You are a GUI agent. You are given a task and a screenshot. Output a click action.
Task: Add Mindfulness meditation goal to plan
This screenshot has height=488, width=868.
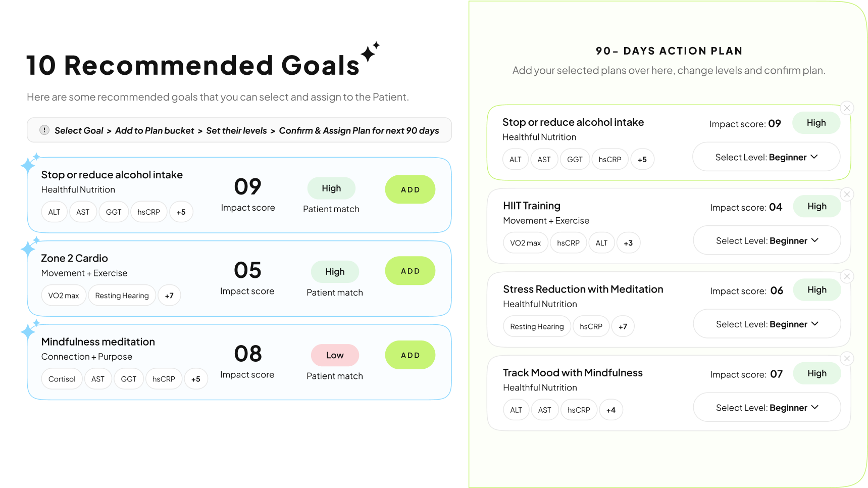[410, 355]
